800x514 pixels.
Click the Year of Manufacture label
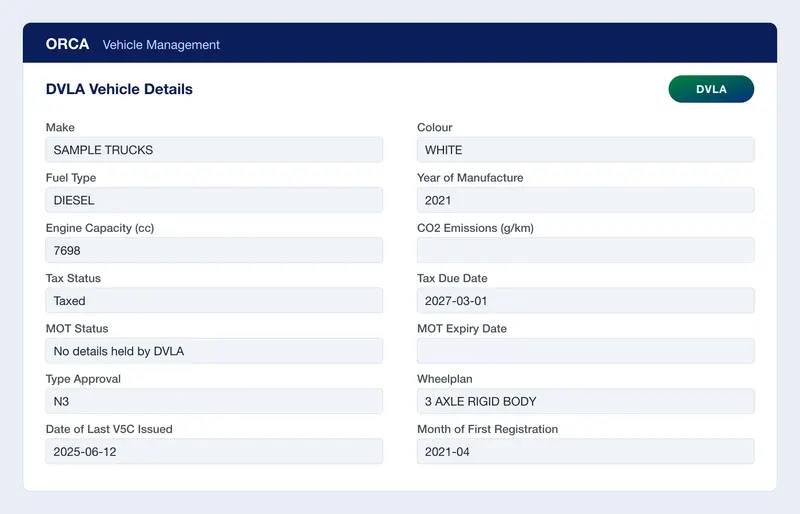point(470,178)
